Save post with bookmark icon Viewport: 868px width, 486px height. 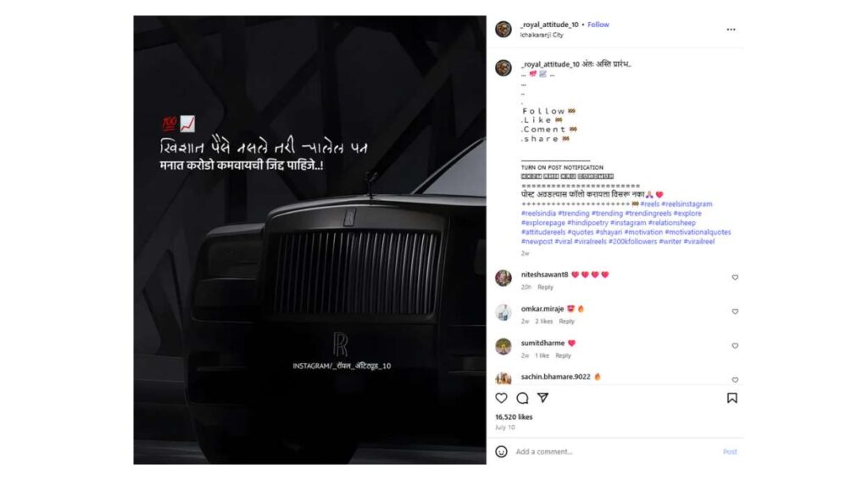(x=732, y=398)
